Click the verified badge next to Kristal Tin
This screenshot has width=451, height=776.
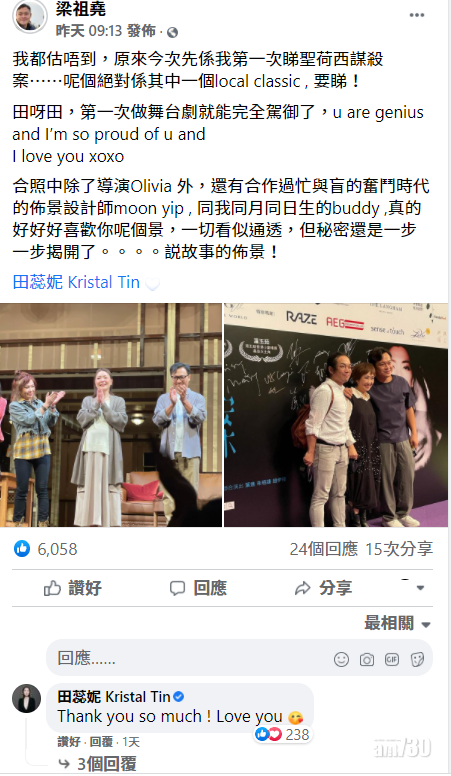click(179, 697)
